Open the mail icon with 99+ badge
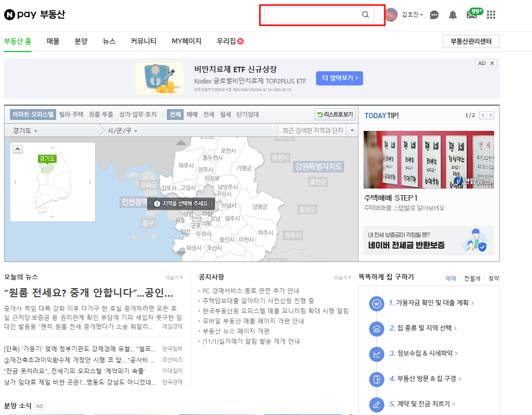This screenshot has width=532, height=415. (x=474, y=14)
